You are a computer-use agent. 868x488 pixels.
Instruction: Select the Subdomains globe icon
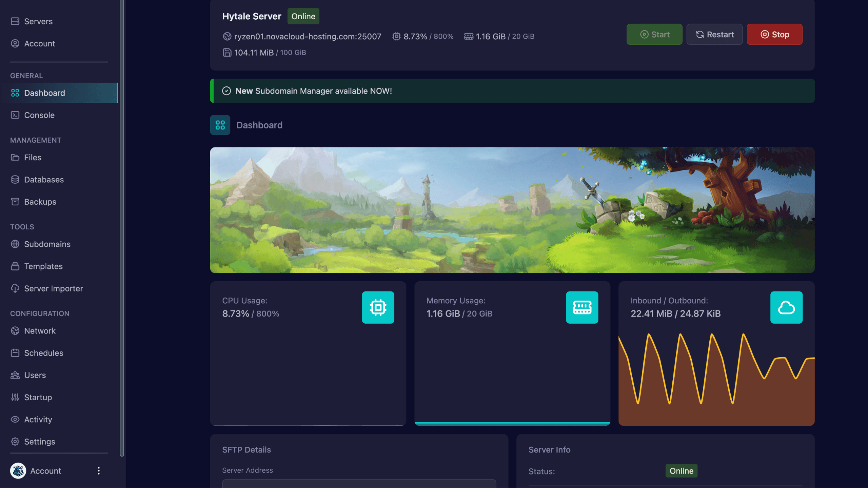tap(15, 244)
